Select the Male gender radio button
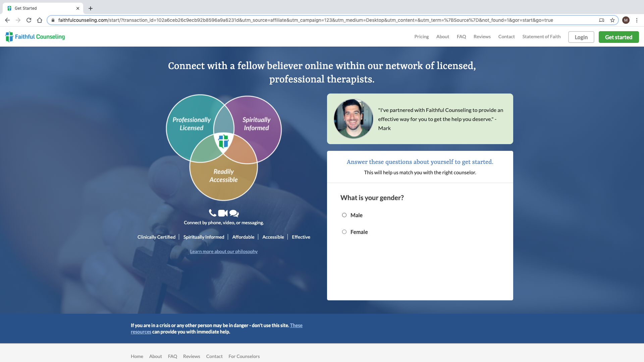Screen dimensions: 644x362 [x=344, y=215]
